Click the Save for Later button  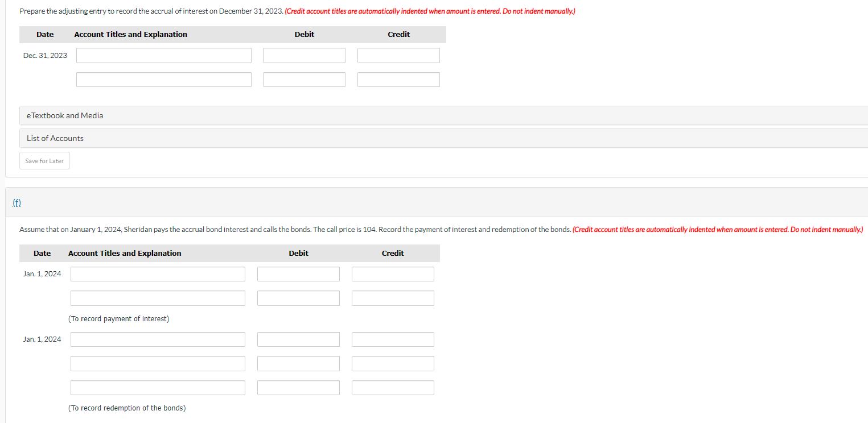[x=44, y=160]
